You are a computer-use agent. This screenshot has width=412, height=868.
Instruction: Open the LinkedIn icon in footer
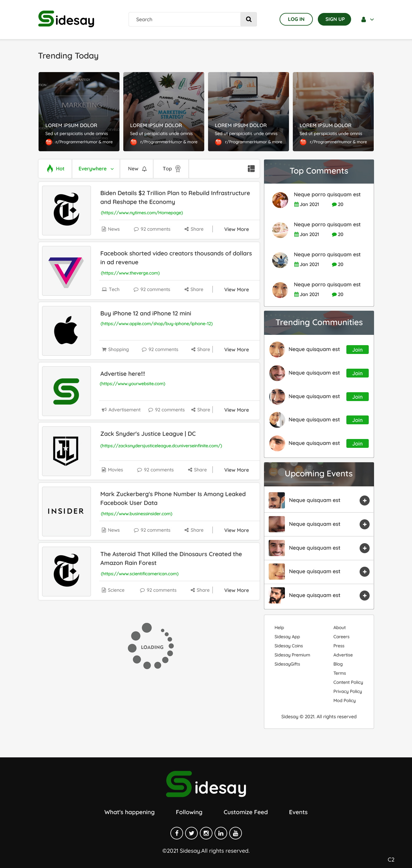point(221,833)
